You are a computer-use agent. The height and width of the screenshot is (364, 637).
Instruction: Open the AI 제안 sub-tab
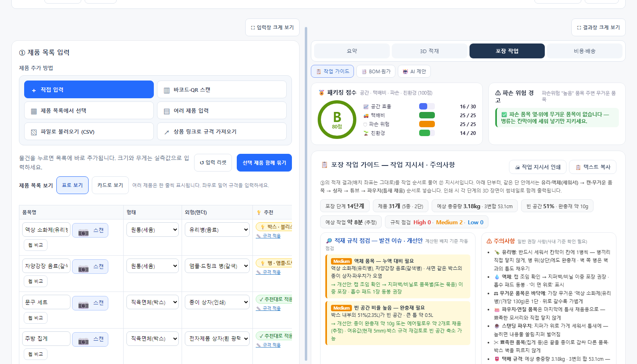pos(414,71)
